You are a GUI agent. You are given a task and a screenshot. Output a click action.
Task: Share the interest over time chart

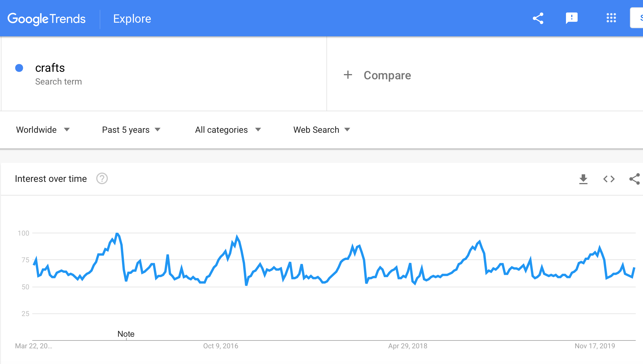(635, 179)
